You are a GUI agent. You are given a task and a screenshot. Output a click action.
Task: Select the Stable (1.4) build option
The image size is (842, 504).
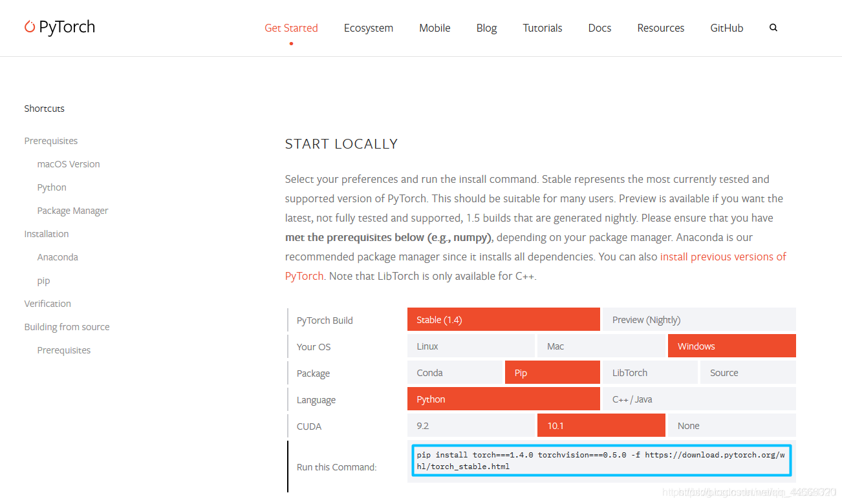coord(504,320)
